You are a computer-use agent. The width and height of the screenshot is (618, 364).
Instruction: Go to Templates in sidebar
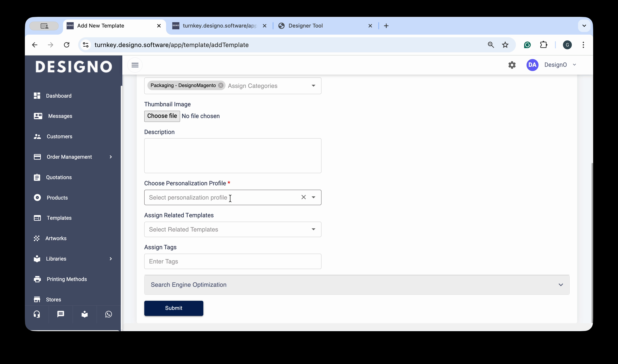(x=59, y=218)
